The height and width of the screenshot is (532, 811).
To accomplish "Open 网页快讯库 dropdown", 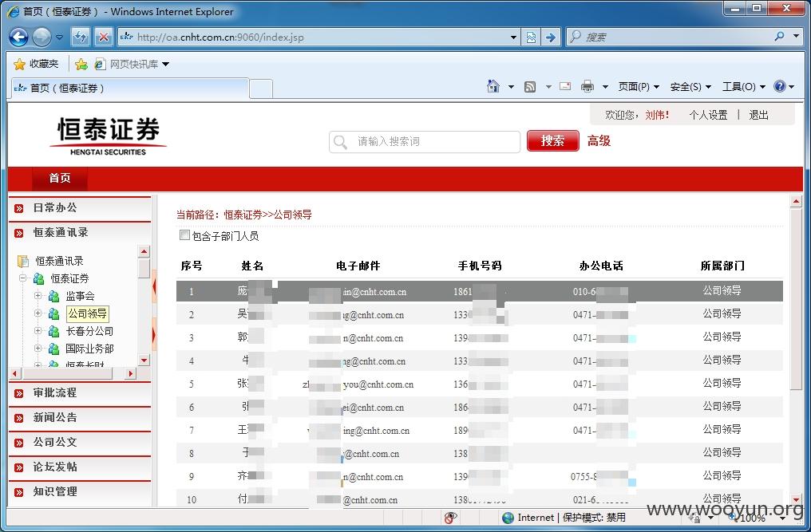I will (165, 64).
